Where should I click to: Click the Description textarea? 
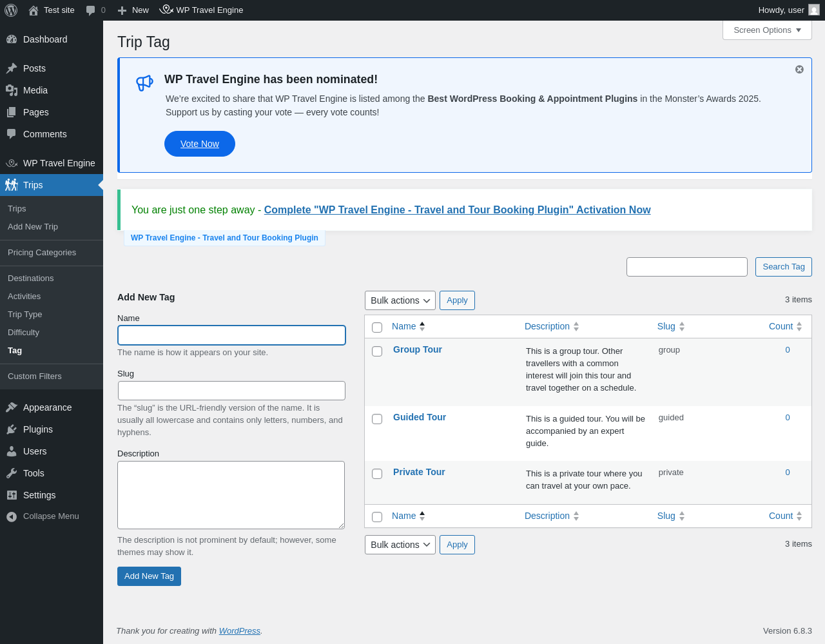click(231, 495)
